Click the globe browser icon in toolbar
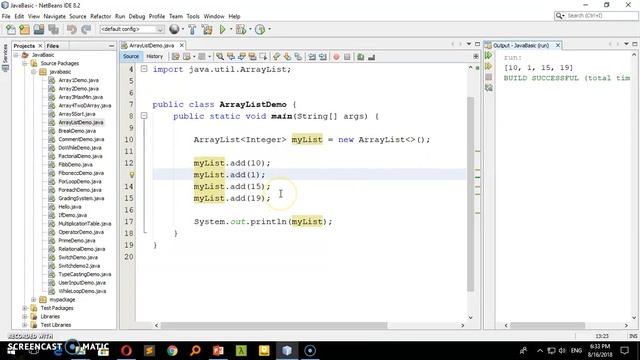 (x=174, y=29)
